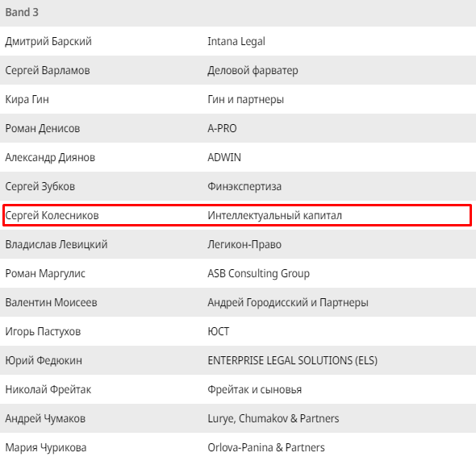Select highlighted name Сергей Колесников
476x461 pixels.
[52, 215]
